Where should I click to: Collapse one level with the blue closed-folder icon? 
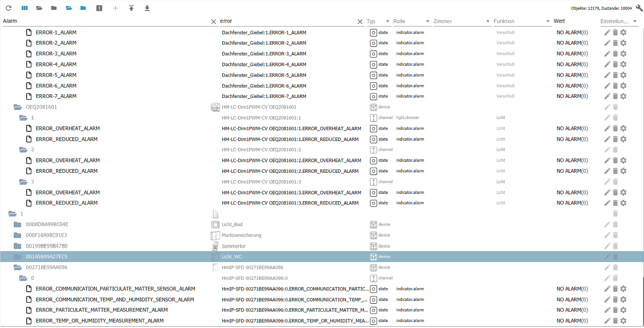click(83, 8)
